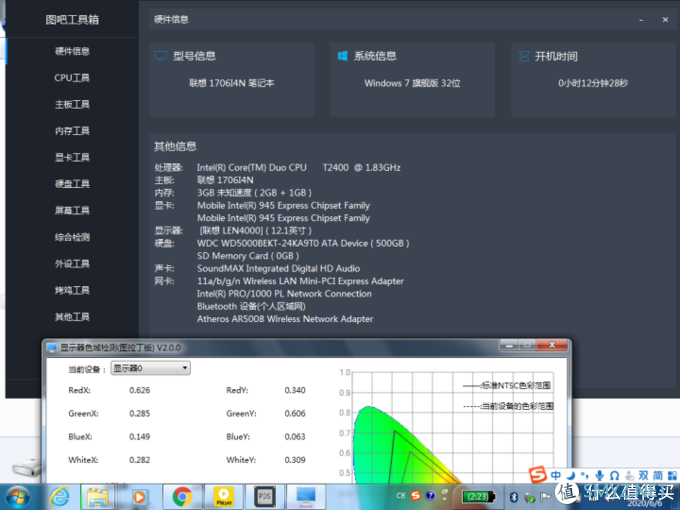Open 硬件信息 in the toolbox sidebar

point(72,51)
